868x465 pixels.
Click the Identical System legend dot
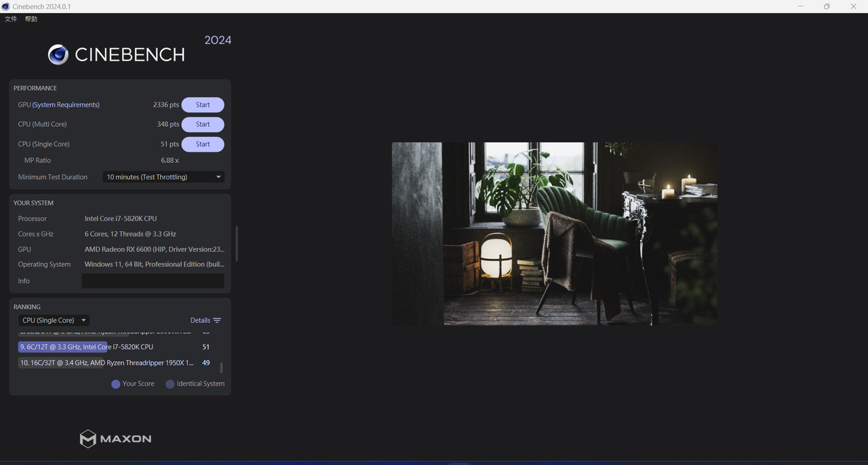170,384
